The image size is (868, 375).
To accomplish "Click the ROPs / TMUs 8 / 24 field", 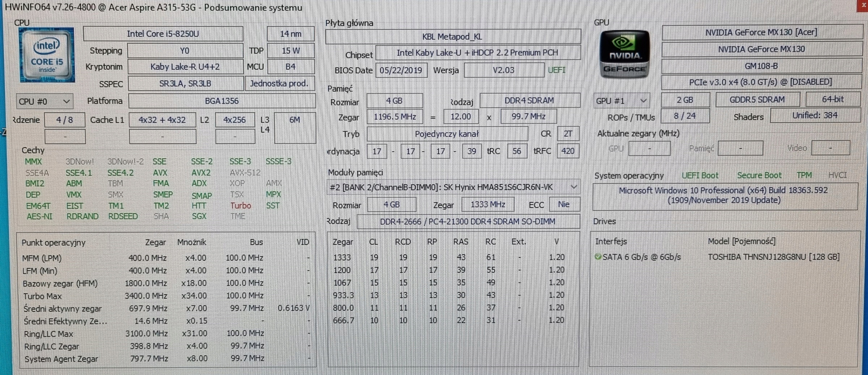I will [685, 116].
